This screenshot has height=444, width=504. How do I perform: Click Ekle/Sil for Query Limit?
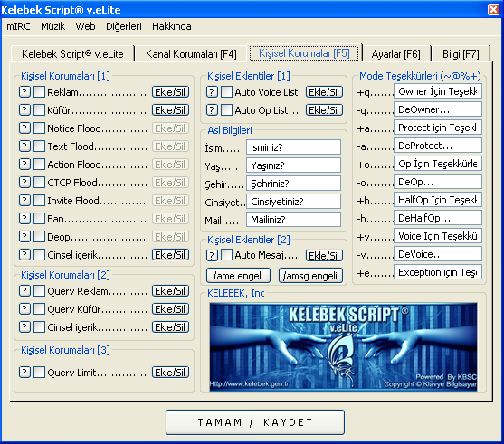click(x=170, y=373)
